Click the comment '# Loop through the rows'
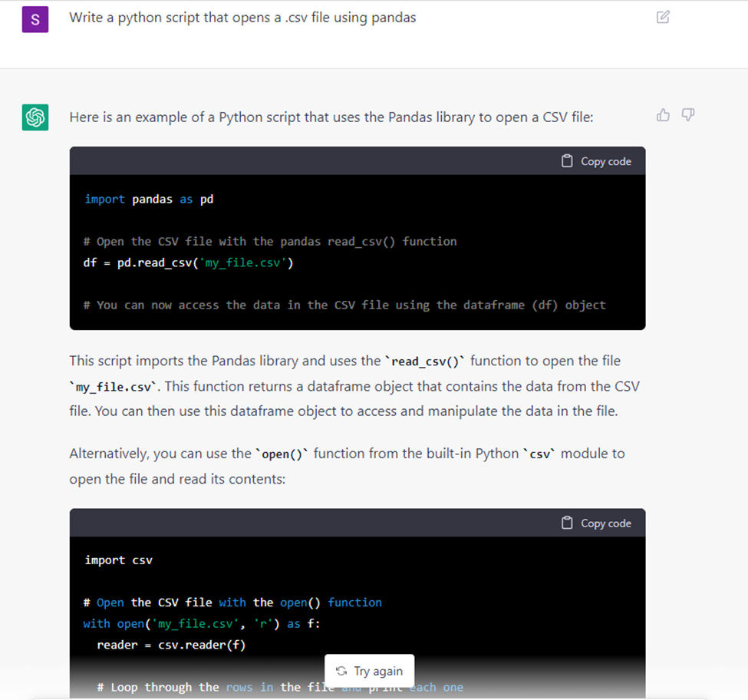Screen dimensions: 748x700 click(x=280, y=687)
